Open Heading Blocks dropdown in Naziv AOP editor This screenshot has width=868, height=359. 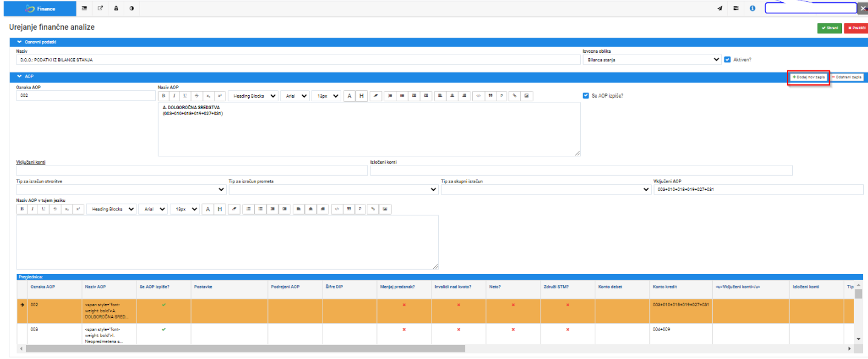coord(253,96)
